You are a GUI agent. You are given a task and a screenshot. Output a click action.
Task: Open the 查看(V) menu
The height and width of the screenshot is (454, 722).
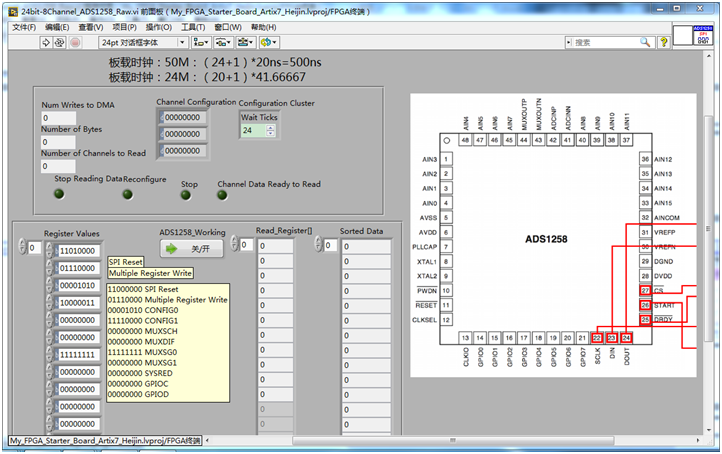click(x=91, y=27)
